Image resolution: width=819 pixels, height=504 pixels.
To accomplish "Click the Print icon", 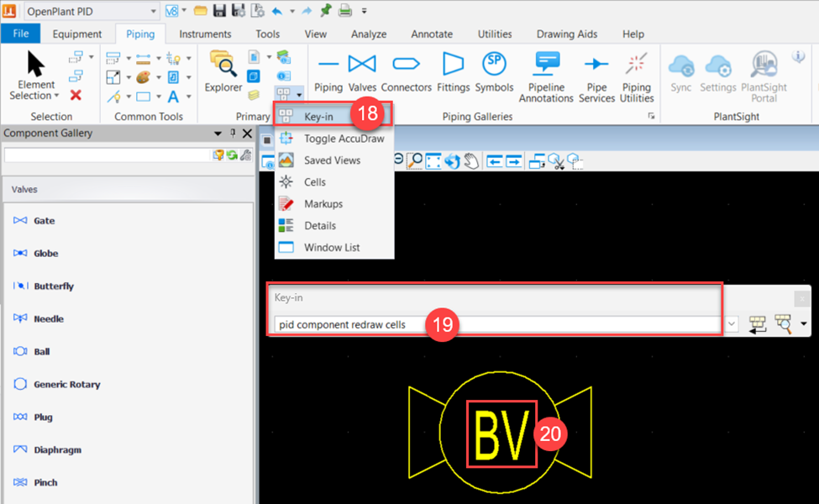I will (x=344, y=10).
